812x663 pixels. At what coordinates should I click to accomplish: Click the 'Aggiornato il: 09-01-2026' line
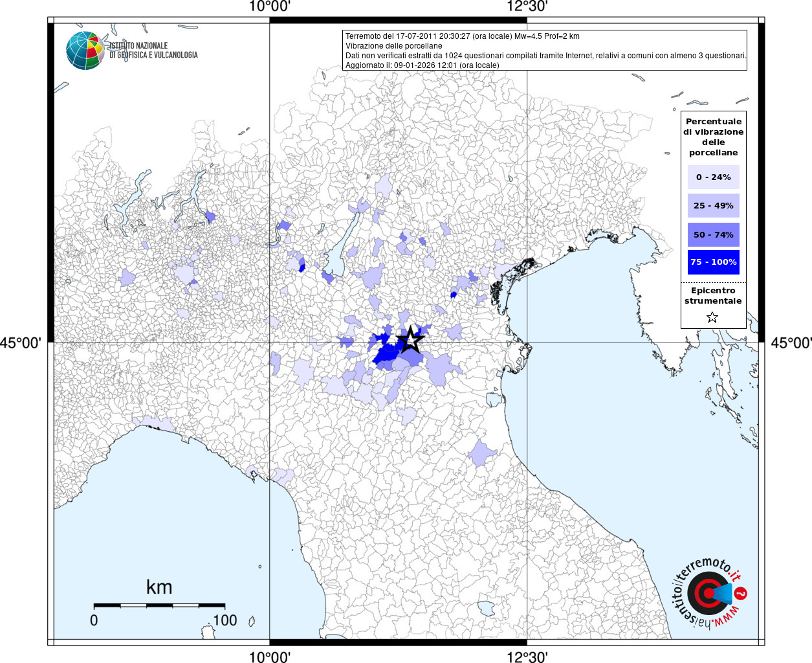point(422,65)
